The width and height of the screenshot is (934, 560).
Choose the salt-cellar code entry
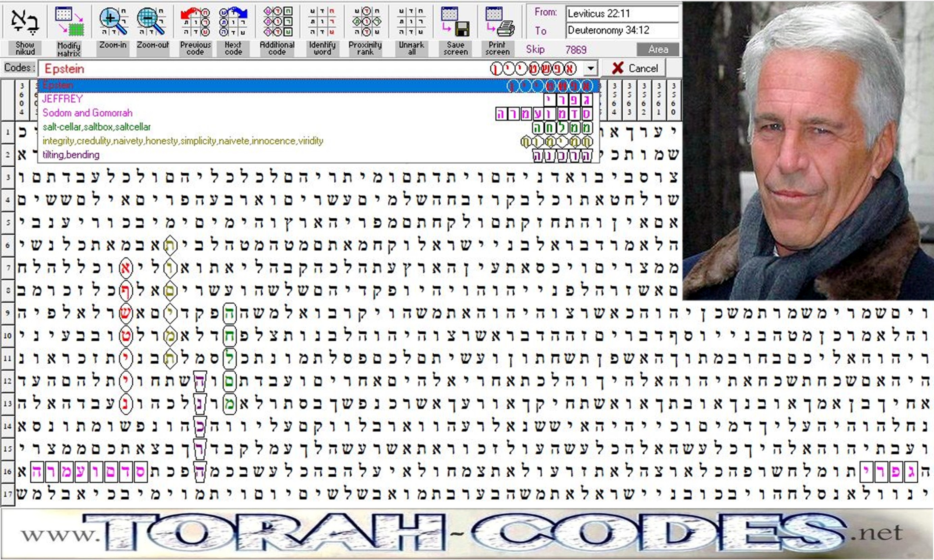point(97,127)
